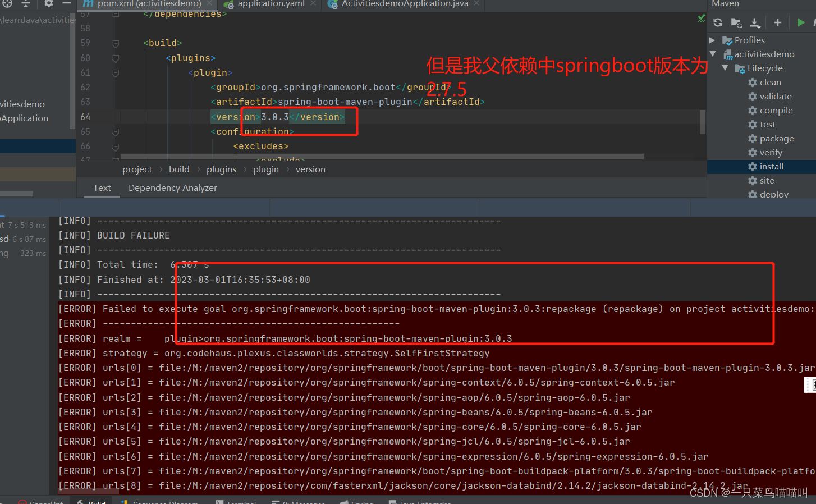Open the Build tool window tab
The height and width of the screenshot is (504, 816).
[x=91, y=501]
